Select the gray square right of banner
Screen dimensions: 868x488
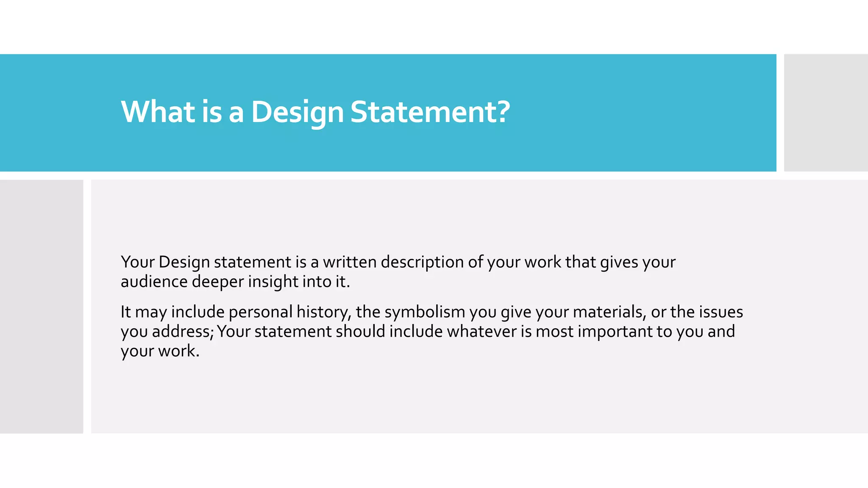pyautogui.click(x=826, y=113)
